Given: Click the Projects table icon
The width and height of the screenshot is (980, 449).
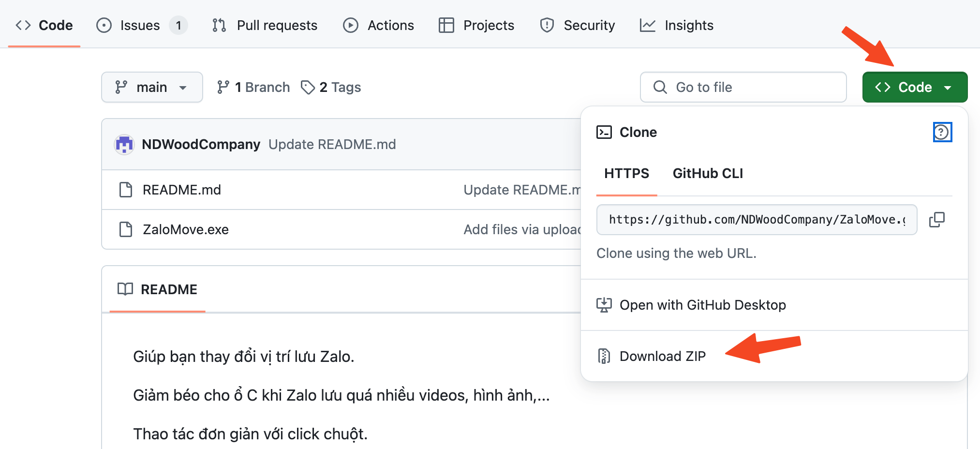Looking at the screenshot, I should (x=446, y=25).
